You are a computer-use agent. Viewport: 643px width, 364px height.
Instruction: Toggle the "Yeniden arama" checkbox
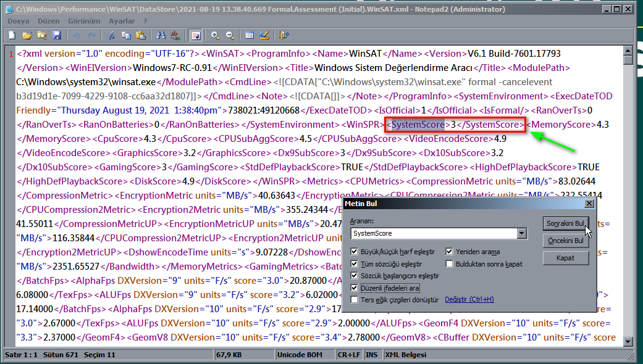[450, 252]
